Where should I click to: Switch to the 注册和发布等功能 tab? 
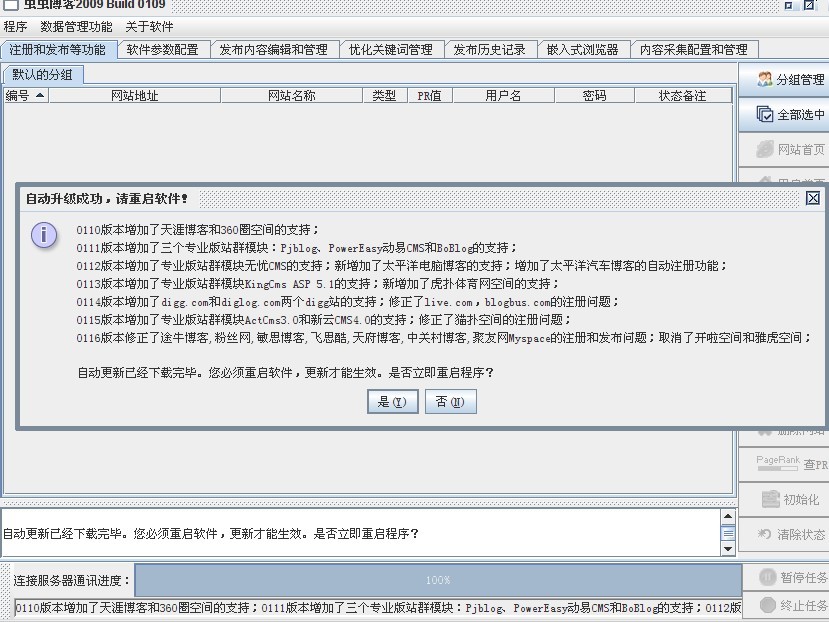58,50
